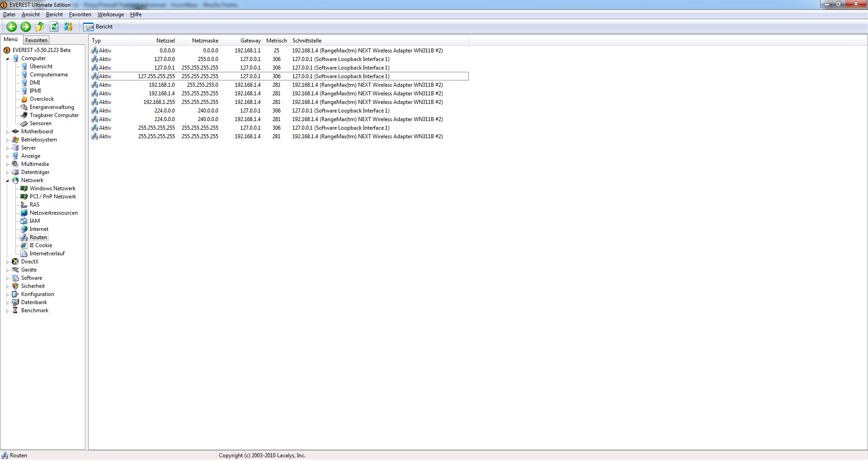Click the Sicherheit shield icon

pyautogui.click(x=15, y=286)
